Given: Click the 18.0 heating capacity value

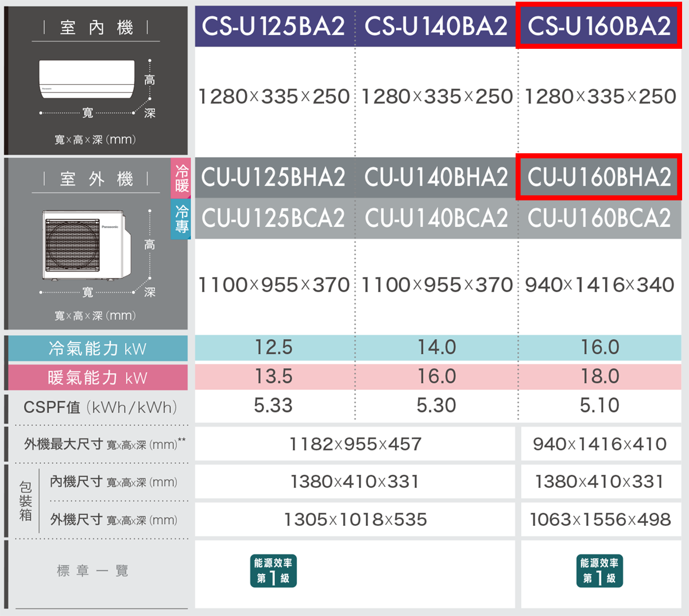Looking at the screenshot, I should point(599,377).
